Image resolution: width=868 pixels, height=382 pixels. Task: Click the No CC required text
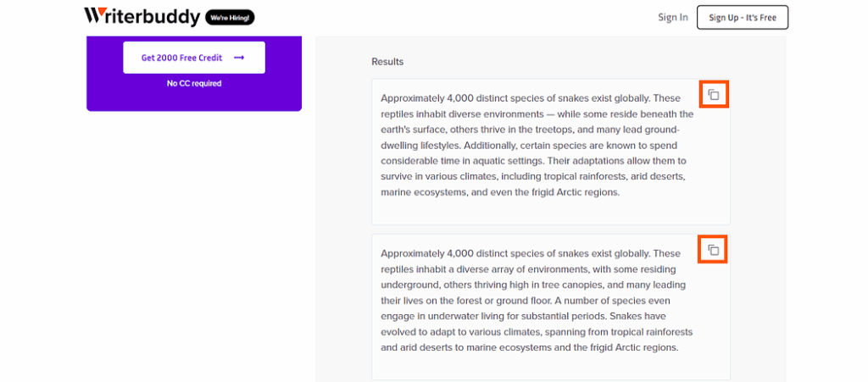pyautogui.click(x=194, y=84)
